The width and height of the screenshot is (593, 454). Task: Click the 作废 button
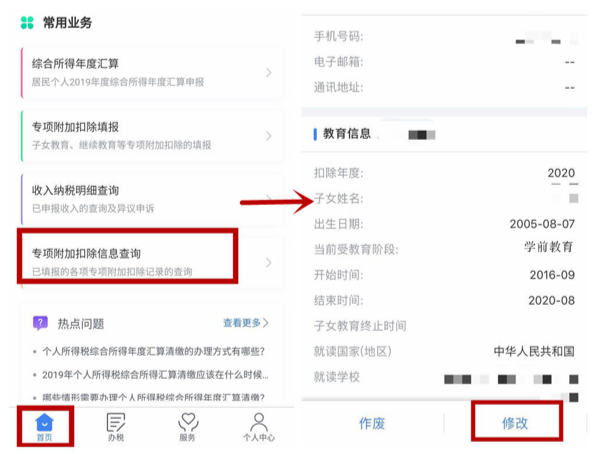pos(372,423)
